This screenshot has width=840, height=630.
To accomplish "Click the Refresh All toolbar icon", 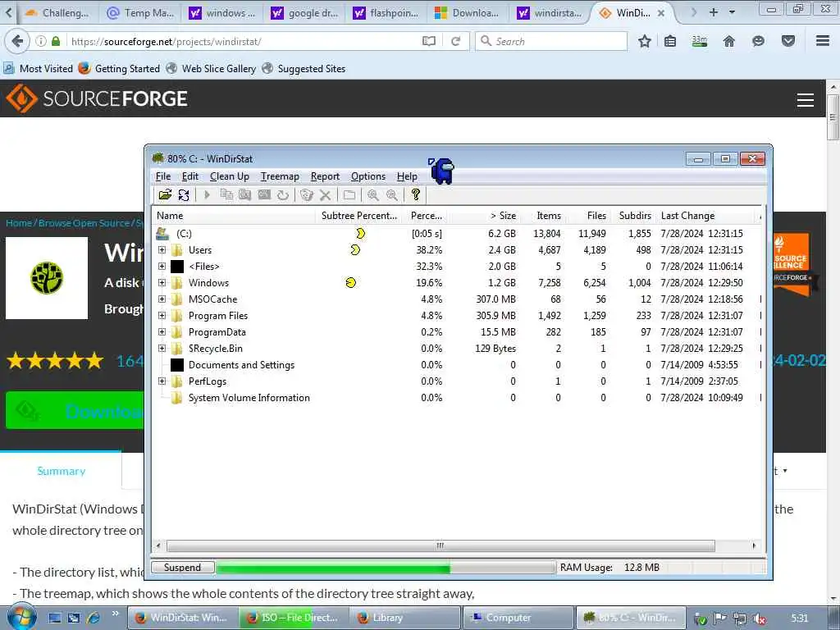I will pyautogui.click(x=184, y=194).
